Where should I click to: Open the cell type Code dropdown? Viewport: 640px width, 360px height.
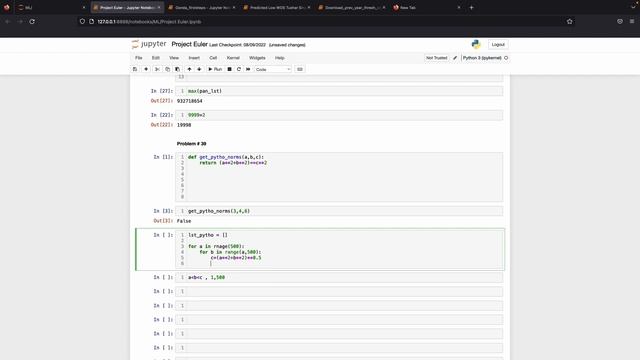[273, 69]
